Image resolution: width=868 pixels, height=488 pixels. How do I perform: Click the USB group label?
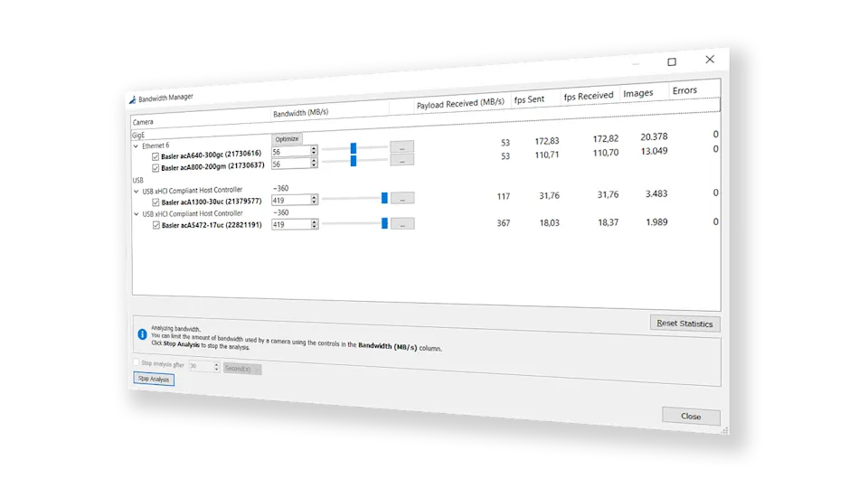click(x=137, y=181)
